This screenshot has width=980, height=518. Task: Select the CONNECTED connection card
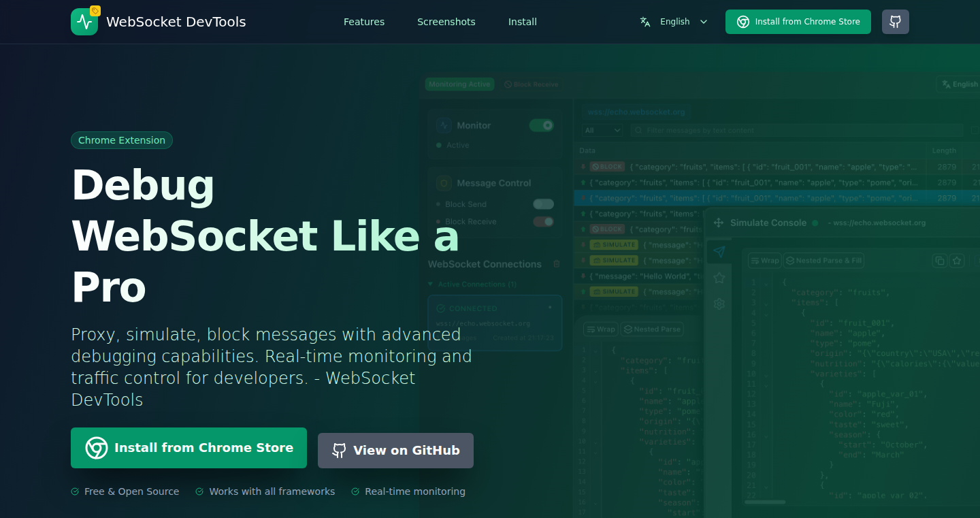click(x=495, y=323)
